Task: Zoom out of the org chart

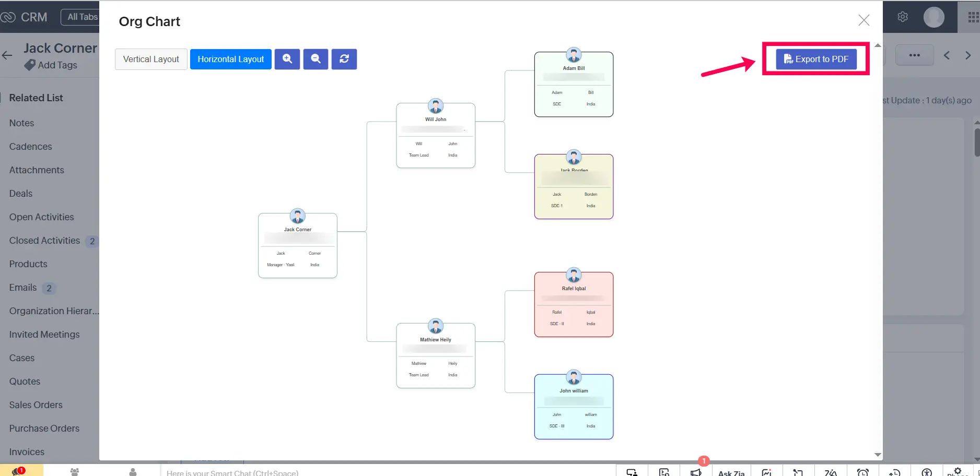Action: [316, 59]
